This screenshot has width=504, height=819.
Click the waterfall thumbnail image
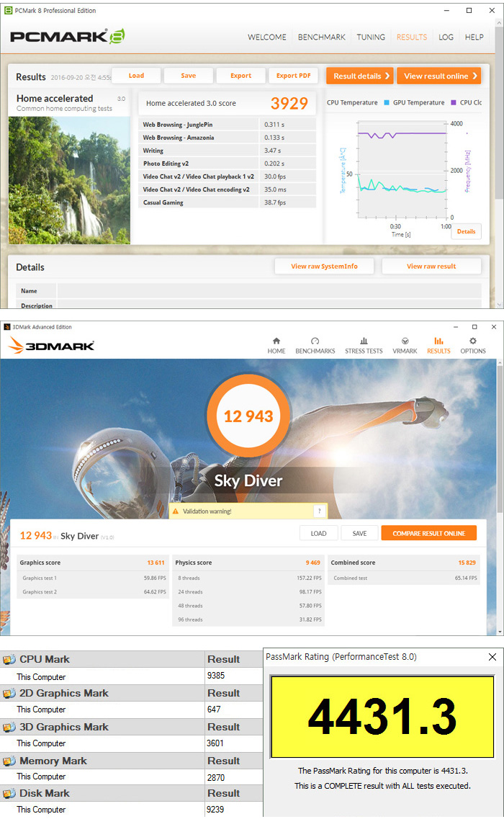[69, 180]
